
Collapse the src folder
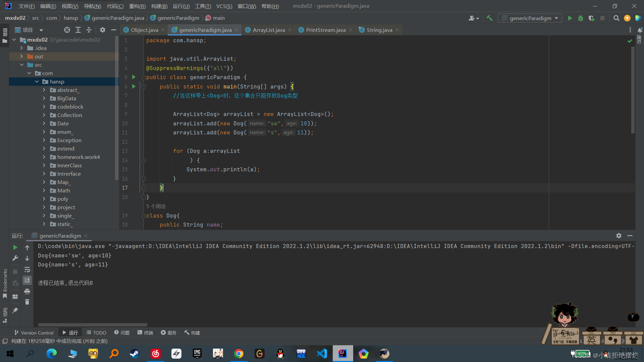pyautogui.click(x=21, y=65)
